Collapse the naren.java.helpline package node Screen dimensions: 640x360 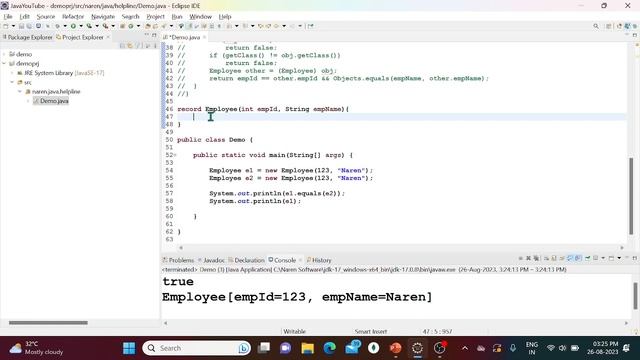(20, 91)
